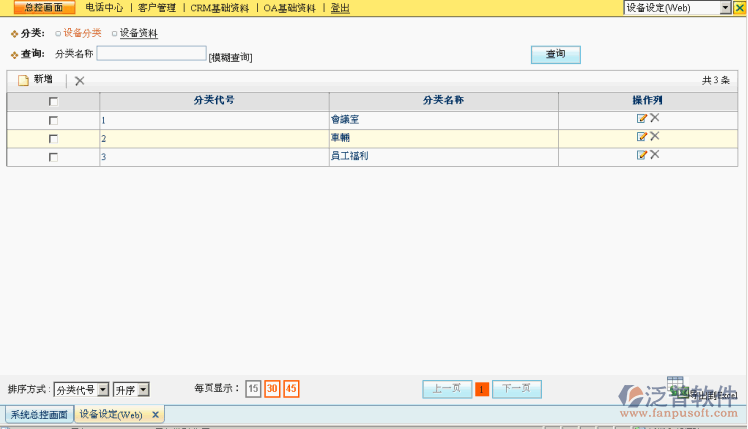Set page size to 30 per page
The width and height of the screenshot is (748, 429).
[272, 389]
